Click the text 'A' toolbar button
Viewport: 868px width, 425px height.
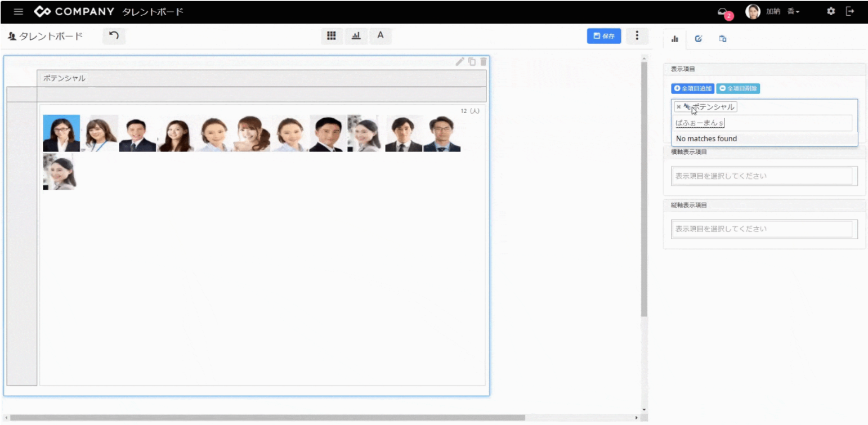(381, 36)
